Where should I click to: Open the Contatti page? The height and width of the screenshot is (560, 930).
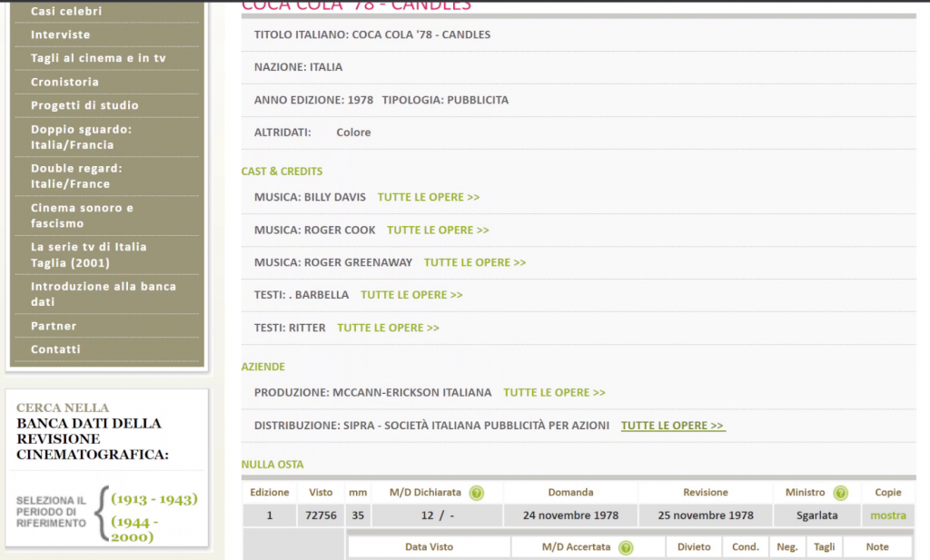(x=55, y=349)
